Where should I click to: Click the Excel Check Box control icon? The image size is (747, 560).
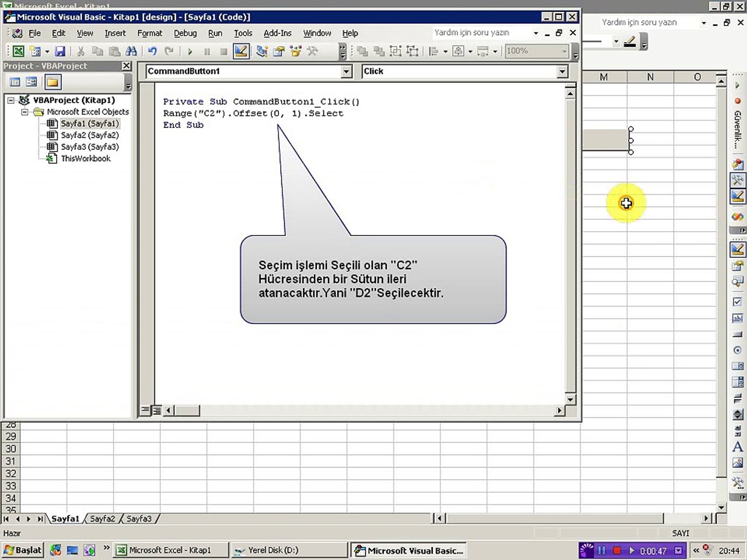tap(737, 302)
